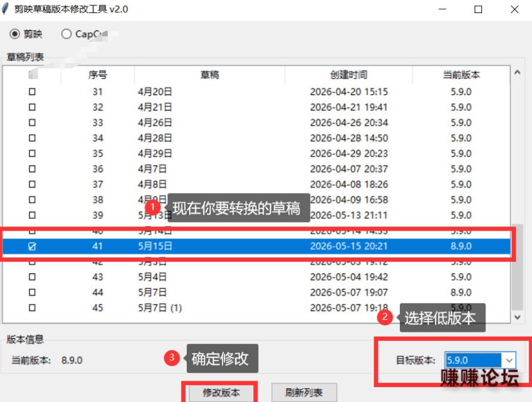This screenshot has width=532, height=402.
Task: Click creation time 2026-05-13 21:11
Action: (x=349, y=215)
